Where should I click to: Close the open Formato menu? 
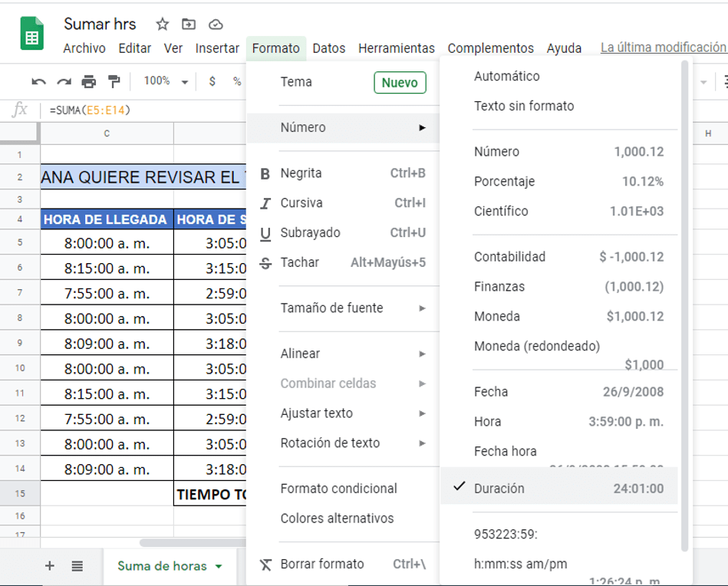click(x=276, y=48)
